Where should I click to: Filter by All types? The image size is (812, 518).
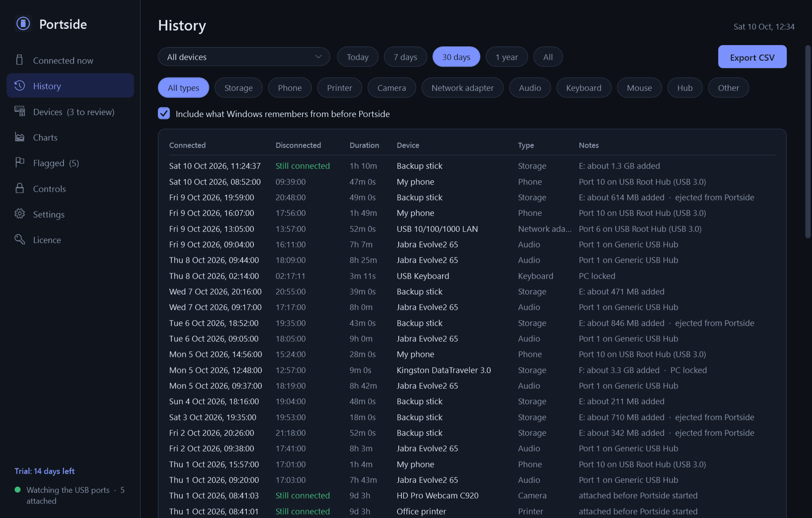tap(183, 88)
